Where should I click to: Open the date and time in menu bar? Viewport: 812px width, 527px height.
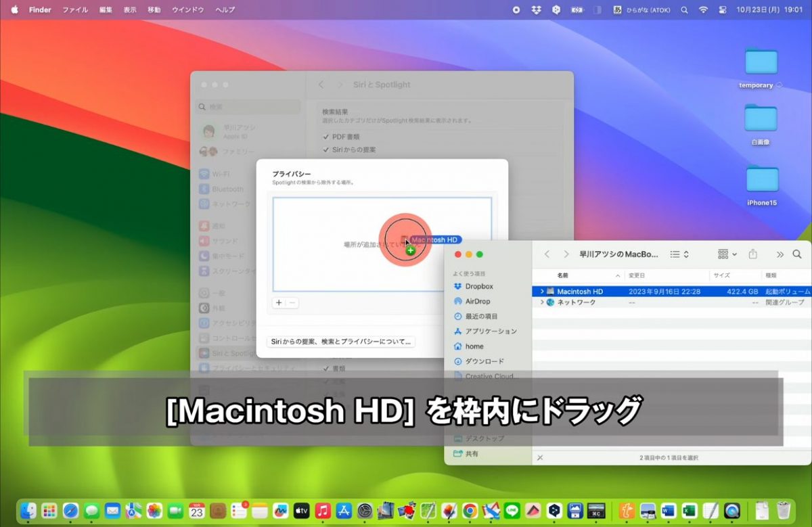(770, 9)
